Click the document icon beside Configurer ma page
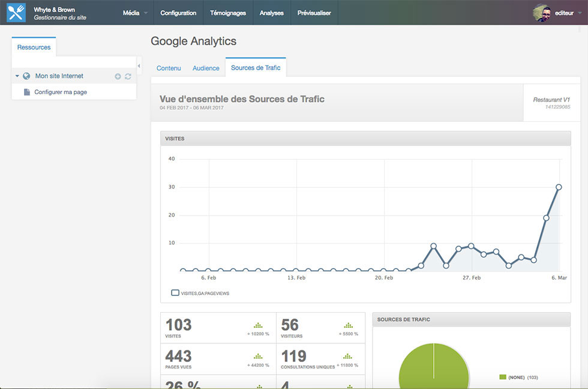This screenshot has height=389, width=588. pyautogui.click(x=27, y=92)
